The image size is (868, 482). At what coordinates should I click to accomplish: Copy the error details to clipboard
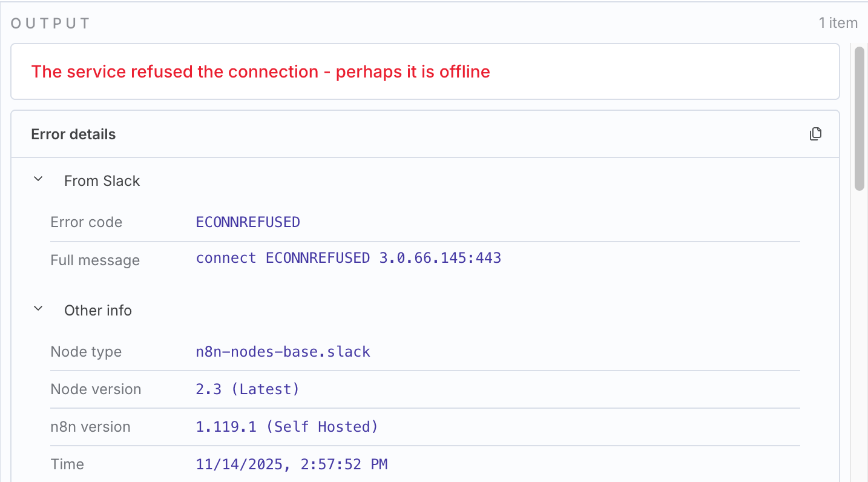pos(815,134)
